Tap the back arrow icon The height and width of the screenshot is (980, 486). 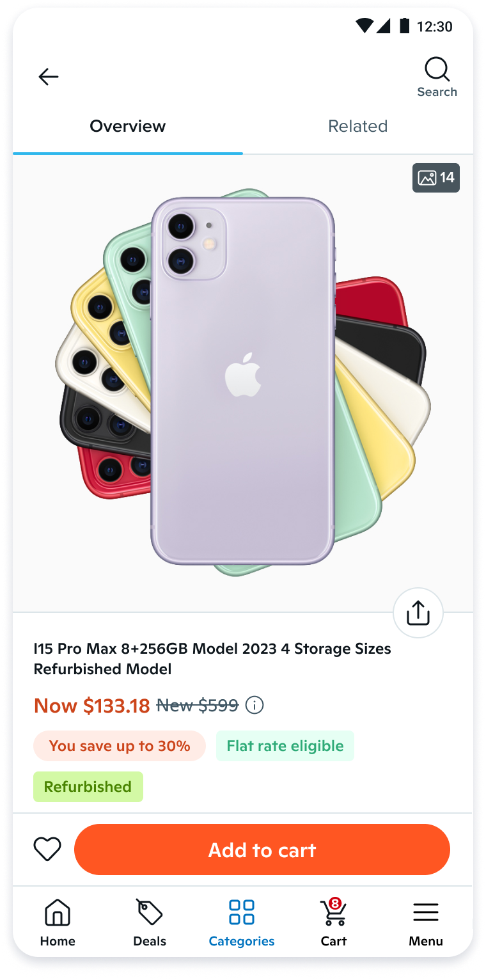49,77
